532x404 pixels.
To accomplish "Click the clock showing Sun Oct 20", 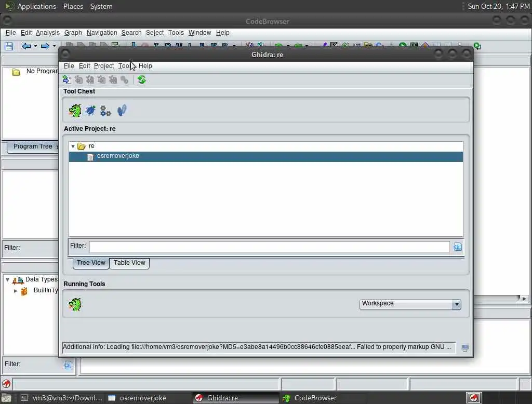I will coord(498,6).
